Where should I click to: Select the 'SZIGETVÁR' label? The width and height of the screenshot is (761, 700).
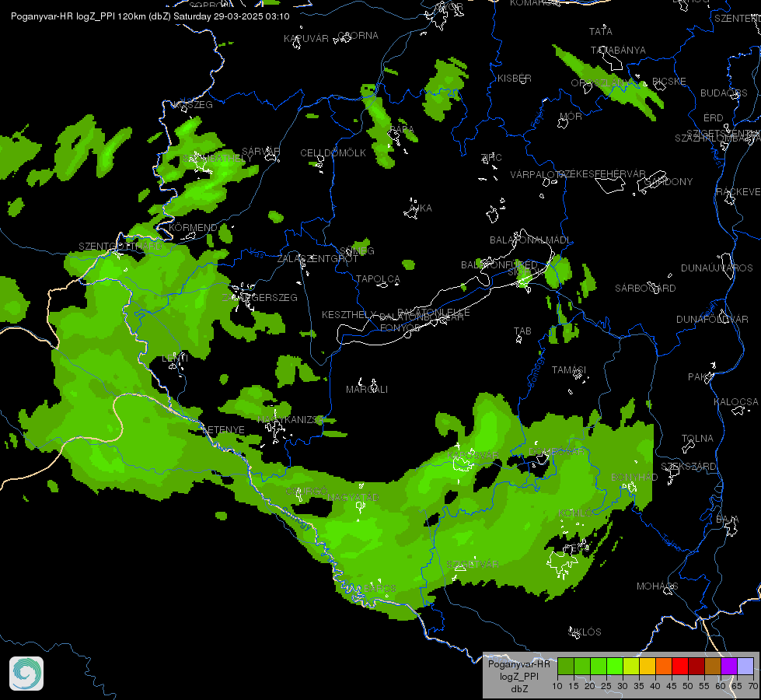coord(473,565)
